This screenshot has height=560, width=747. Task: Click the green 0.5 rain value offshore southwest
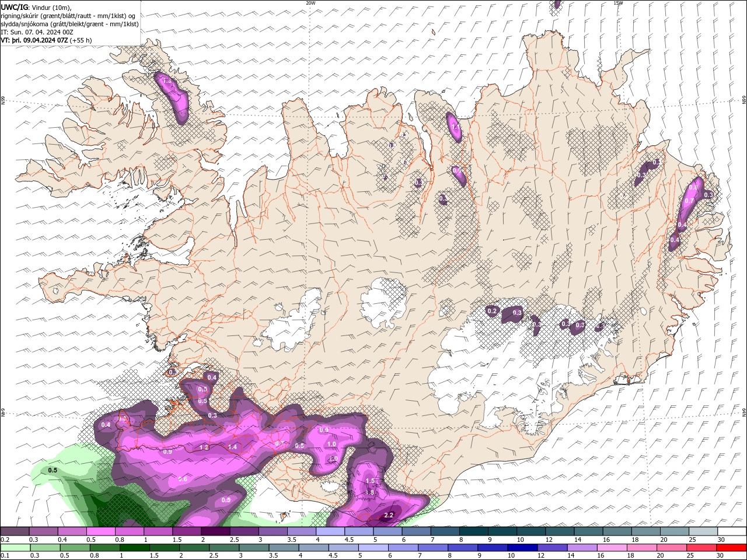53,470
